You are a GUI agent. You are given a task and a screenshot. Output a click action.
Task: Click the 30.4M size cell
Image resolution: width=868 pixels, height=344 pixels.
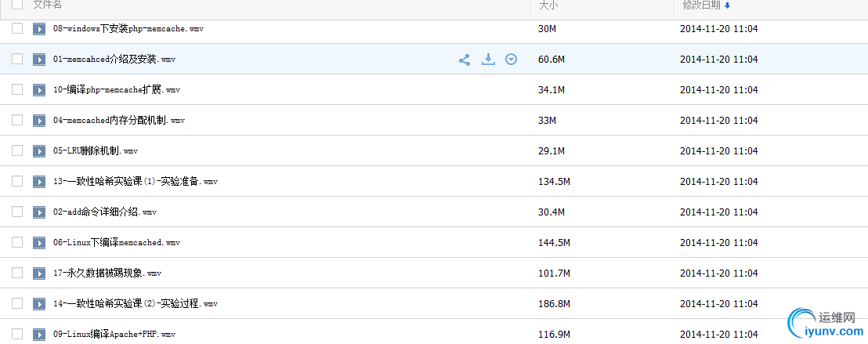tap(552, 212)
